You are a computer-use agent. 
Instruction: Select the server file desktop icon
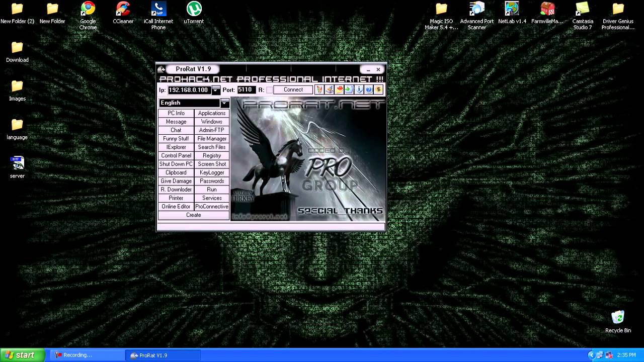pyautogui.click(x=17, y=167)
